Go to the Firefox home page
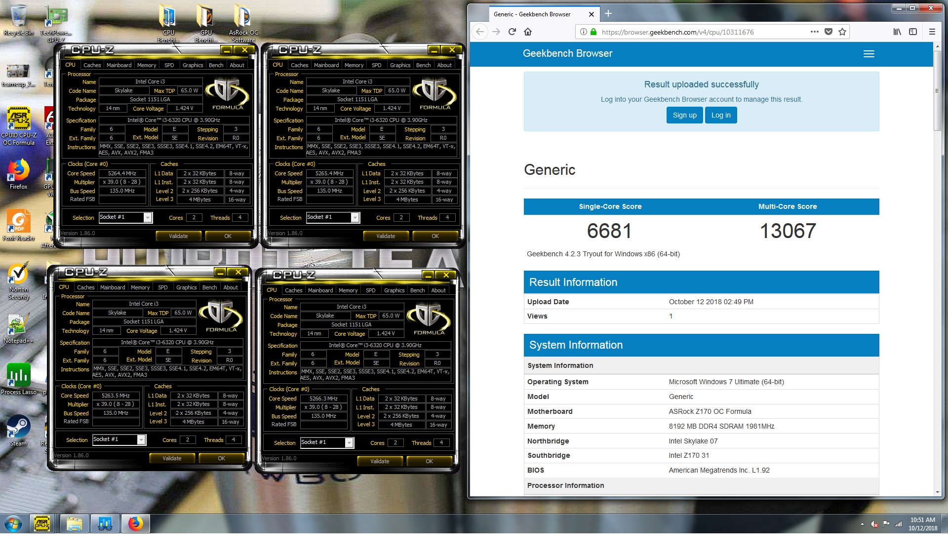The height and width of the screenshot is (560, 948). point(528,32)
